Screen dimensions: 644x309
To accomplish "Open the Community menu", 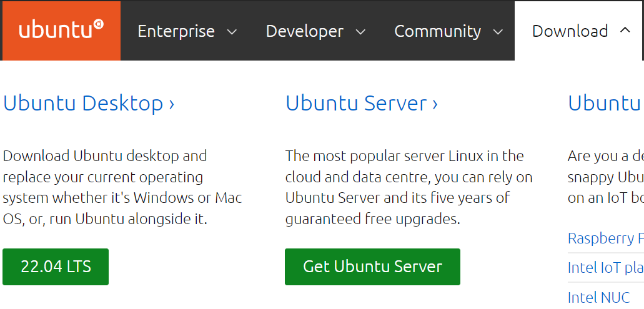I will pyautogui.click(x=437, y=31).
